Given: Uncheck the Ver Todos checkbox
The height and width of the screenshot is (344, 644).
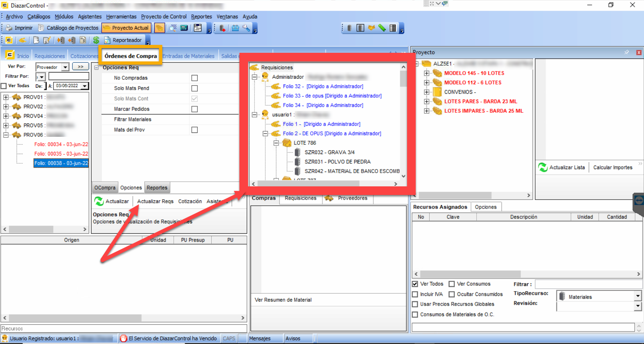Looking at the screenshot, I should (415, 284).
